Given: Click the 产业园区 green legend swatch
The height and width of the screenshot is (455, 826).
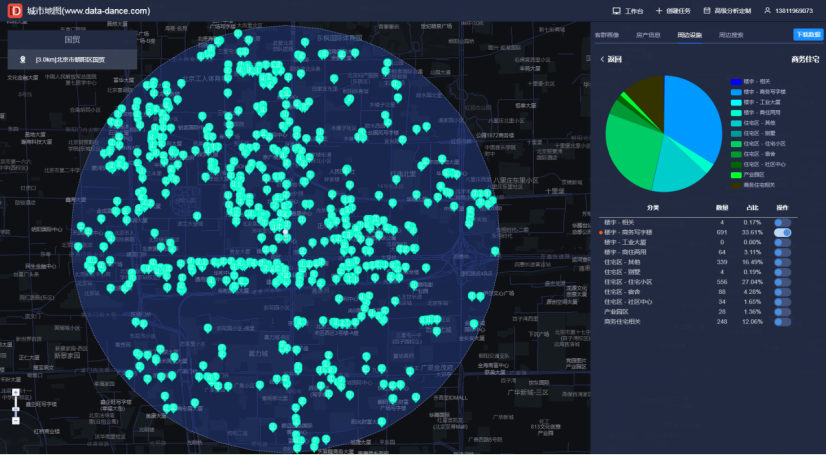Looking at the screenshot, I should point(736,175).
